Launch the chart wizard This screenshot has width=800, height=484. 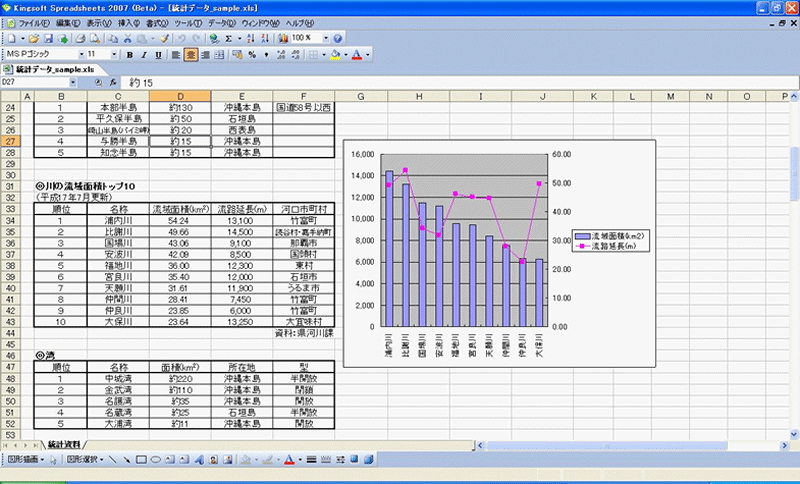(x=283, y=39)
